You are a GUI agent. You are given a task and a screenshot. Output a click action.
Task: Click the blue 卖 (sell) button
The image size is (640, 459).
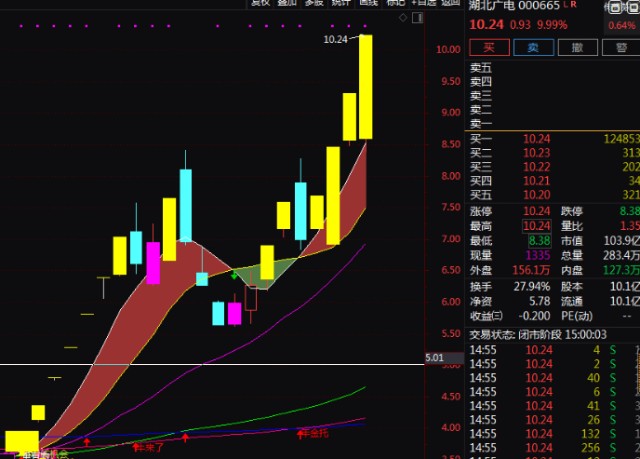[x=533, y=47]
